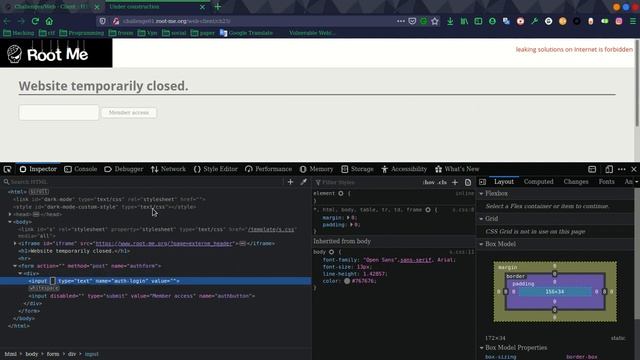Activate the element picker in DevTools
640x360 pixels.
[7, 169]
